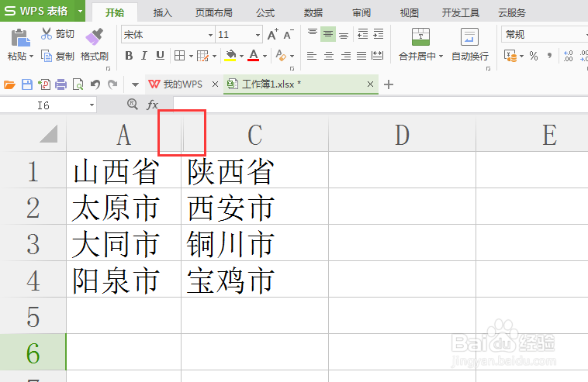
Task: Click the Auto Wrap (自动换行) button
Action: coord(470,44)
